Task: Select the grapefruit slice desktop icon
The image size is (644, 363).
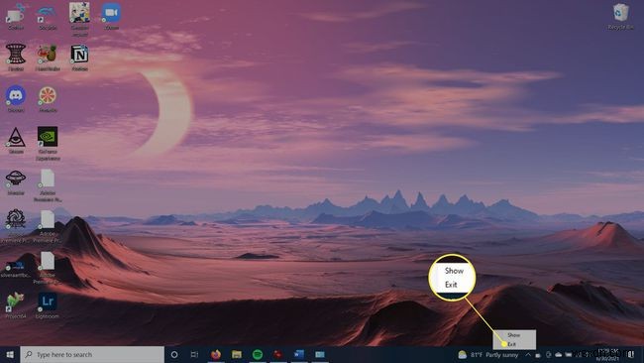Action: click(x=48, y=99)
